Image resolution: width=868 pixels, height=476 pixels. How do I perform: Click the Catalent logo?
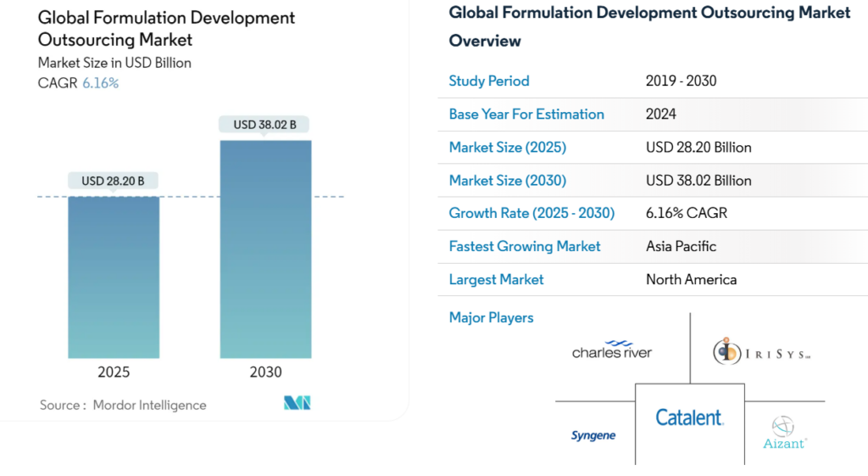click(689, 417)
